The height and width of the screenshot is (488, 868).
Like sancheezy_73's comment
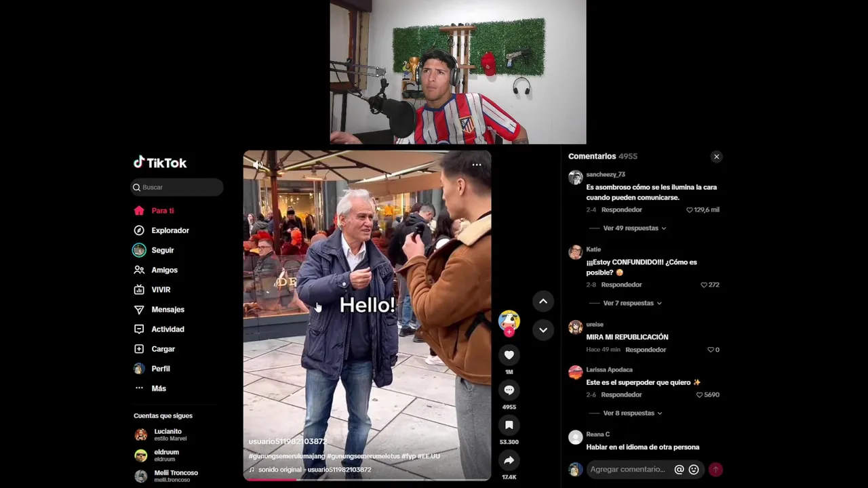(690, 210)
